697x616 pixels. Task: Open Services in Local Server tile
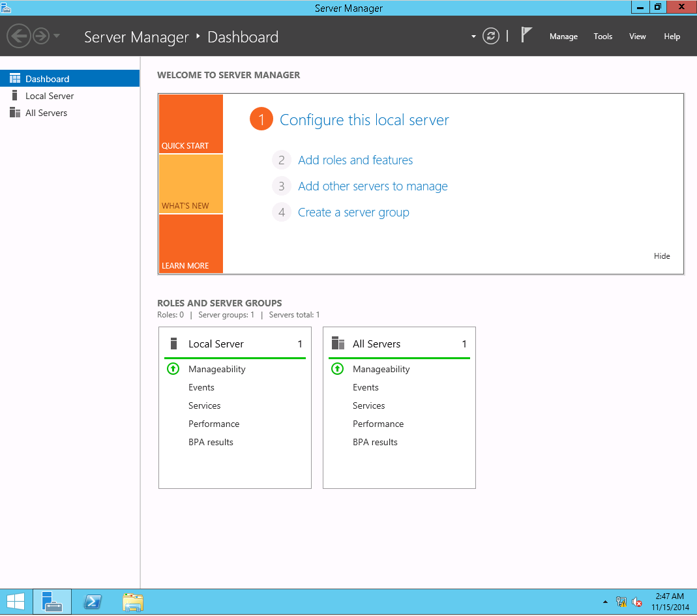tap(204, 405)
